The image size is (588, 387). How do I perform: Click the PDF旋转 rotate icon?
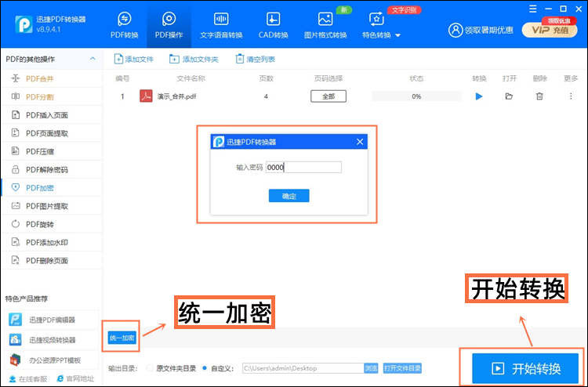16,224
